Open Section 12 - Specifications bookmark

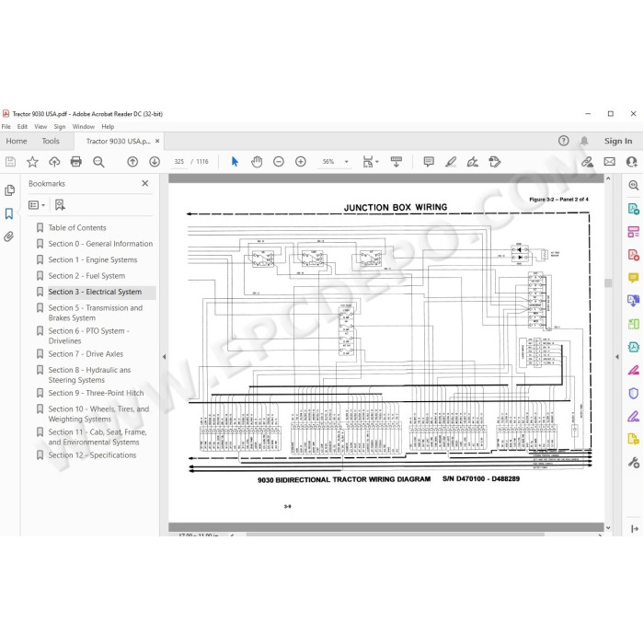[92, 455]
